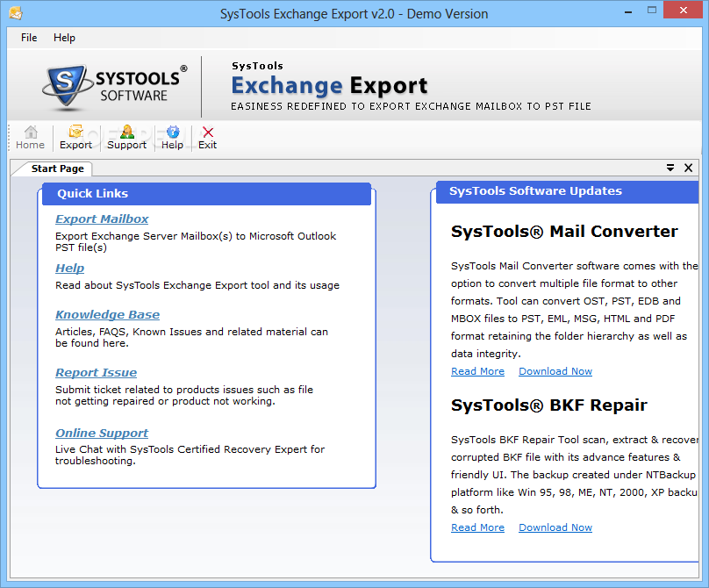This screenshot has width=709, height=588.
Task: Click the SysTools Software Updates header
Action: [x=568, y=192]
